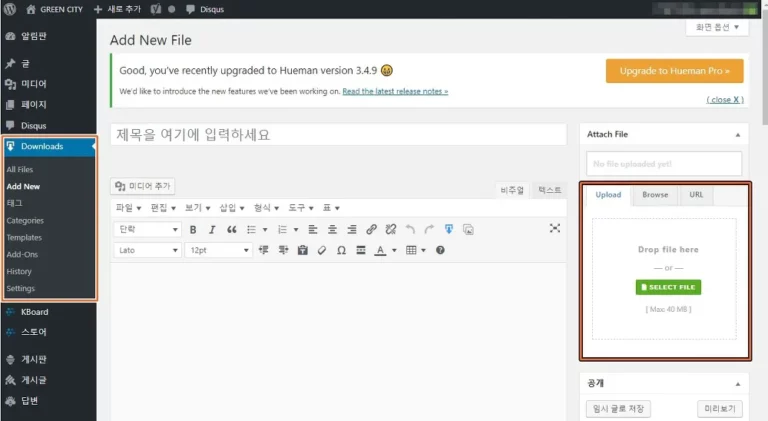Apply text color with the A icon
This screenshot has width=768, height=421.
380,250
